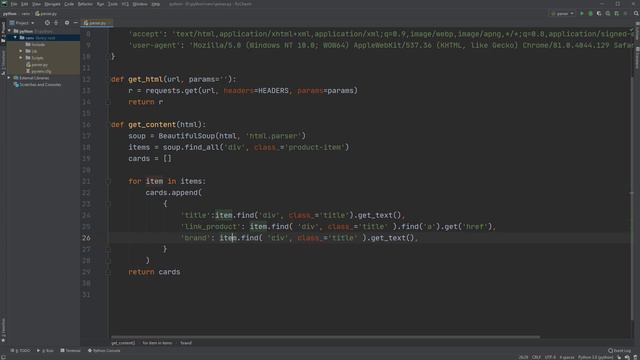Screen dimensions: 640x360
Task: Click the cursor position indicator in status bar
Action: coord(523,357)
